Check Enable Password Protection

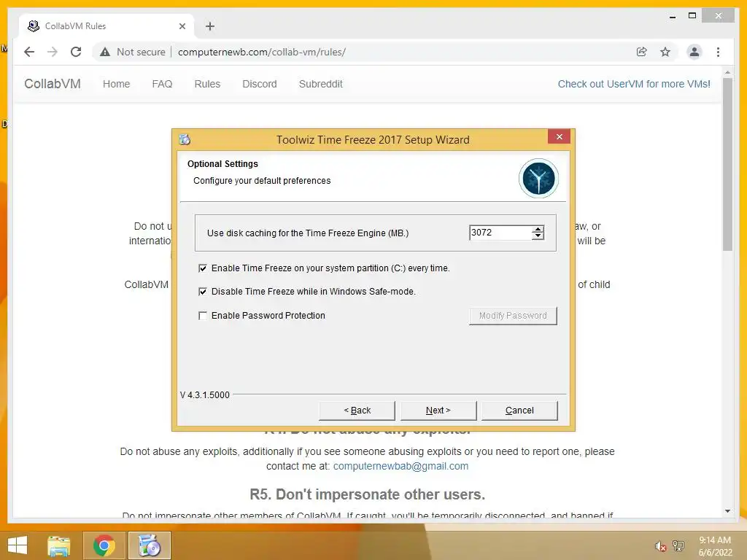[203, 315]
